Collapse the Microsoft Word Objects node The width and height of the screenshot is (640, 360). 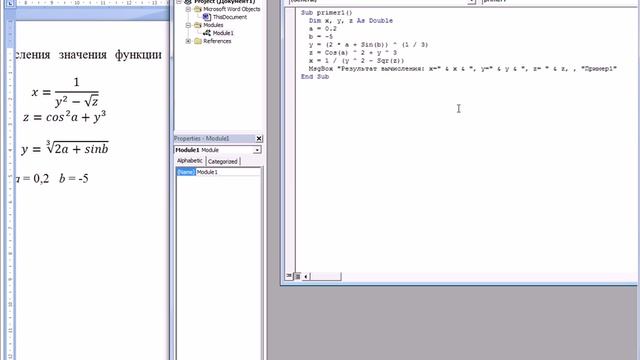pyautogui.click(x=188, y=9)
